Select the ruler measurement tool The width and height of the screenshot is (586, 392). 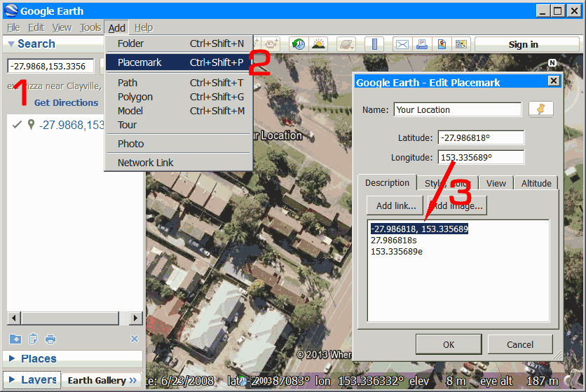(374, 44)
